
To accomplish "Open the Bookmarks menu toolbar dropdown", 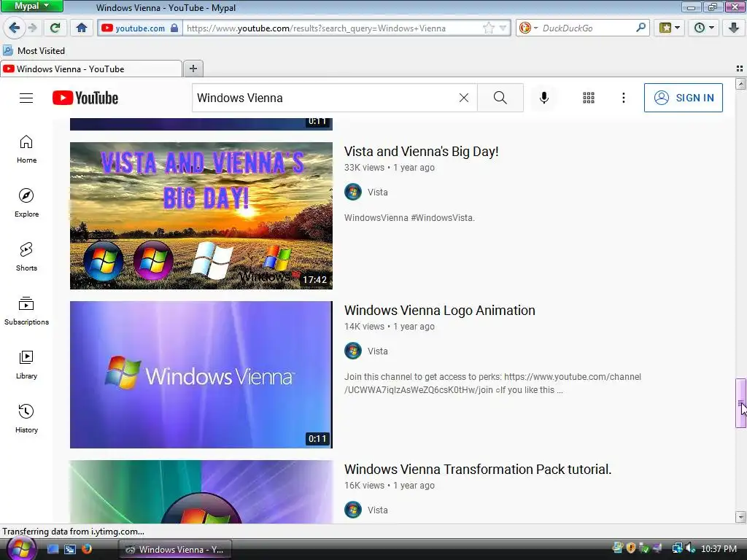I will coord(670,28).
